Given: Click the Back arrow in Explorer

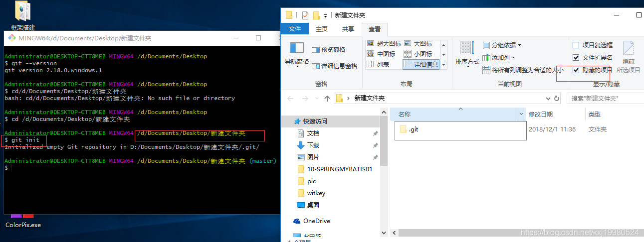Looking at the screenshot, I should tap(291, 99).
